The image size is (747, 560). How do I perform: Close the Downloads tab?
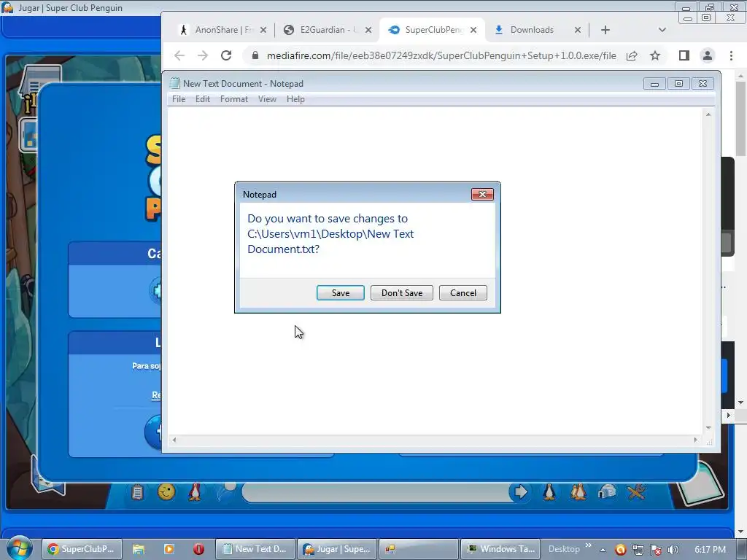tap(578, 30)
